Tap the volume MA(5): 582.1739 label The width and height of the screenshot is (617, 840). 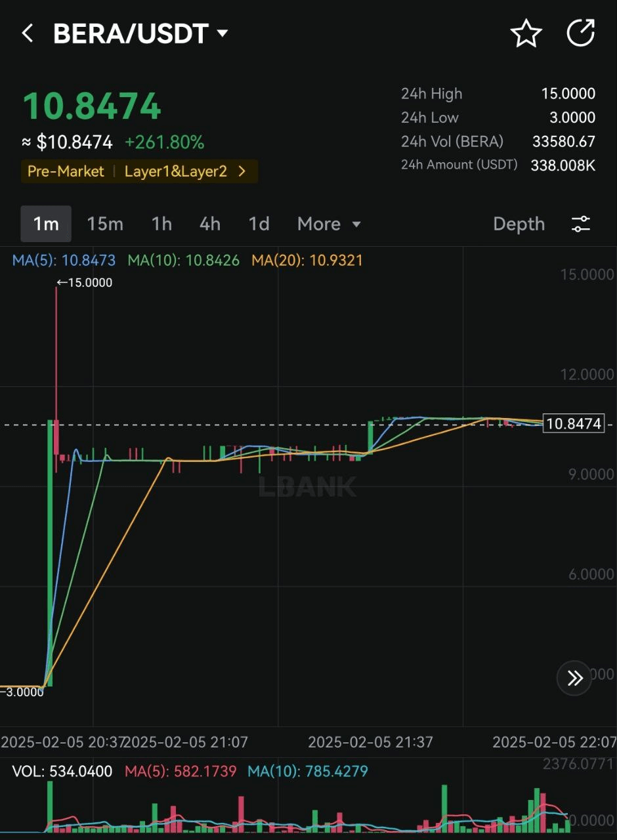click(181, 772)
